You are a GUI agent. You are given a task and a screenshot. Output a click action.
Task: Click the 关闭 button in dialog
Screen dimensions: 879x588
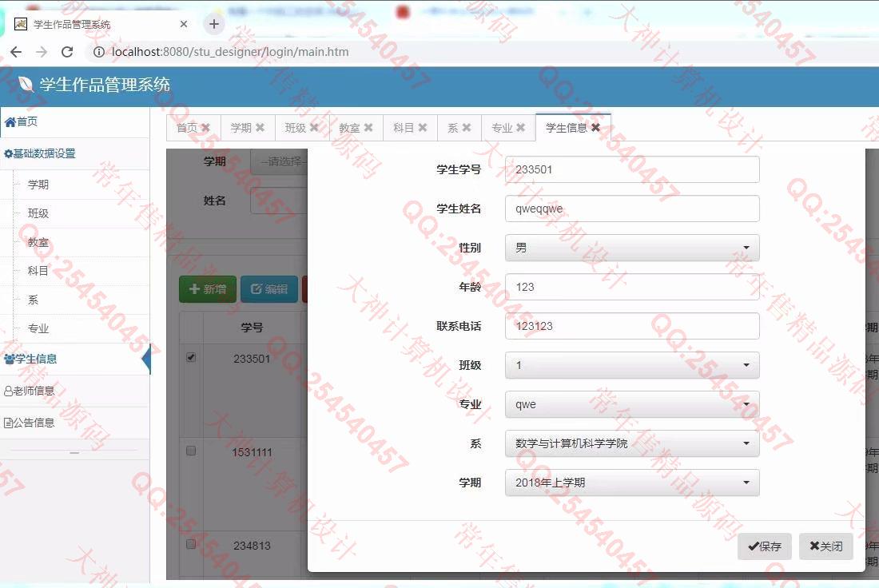point(825,546)
